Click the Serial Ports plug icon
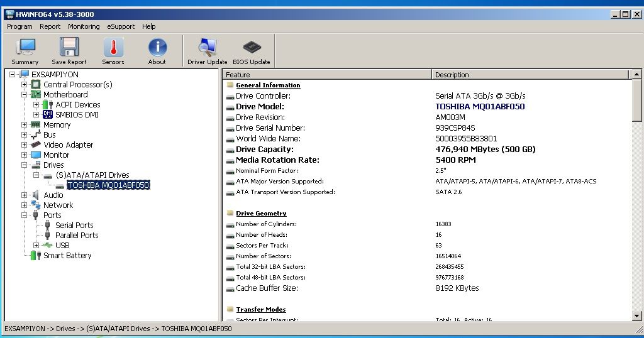This screenshot has width=644, height=338. 48,225
